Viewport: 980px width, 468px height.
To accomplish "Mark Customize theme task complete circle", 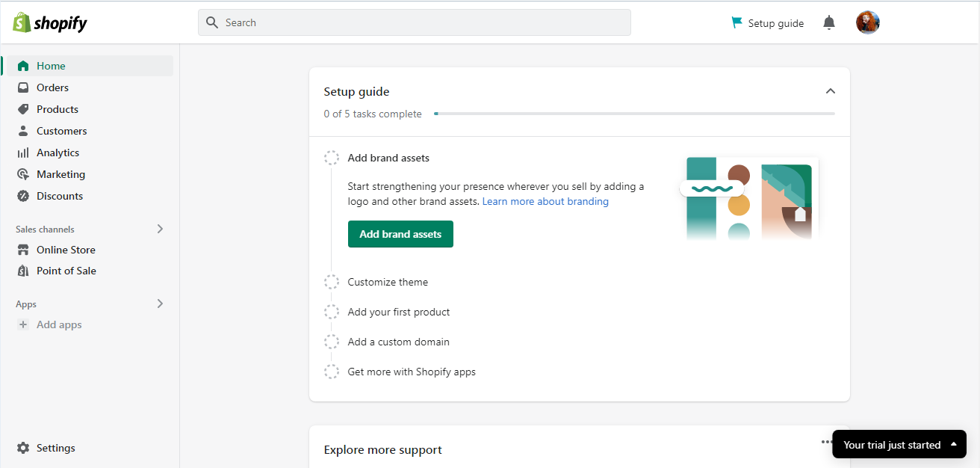I will click(x=332, y=282).
